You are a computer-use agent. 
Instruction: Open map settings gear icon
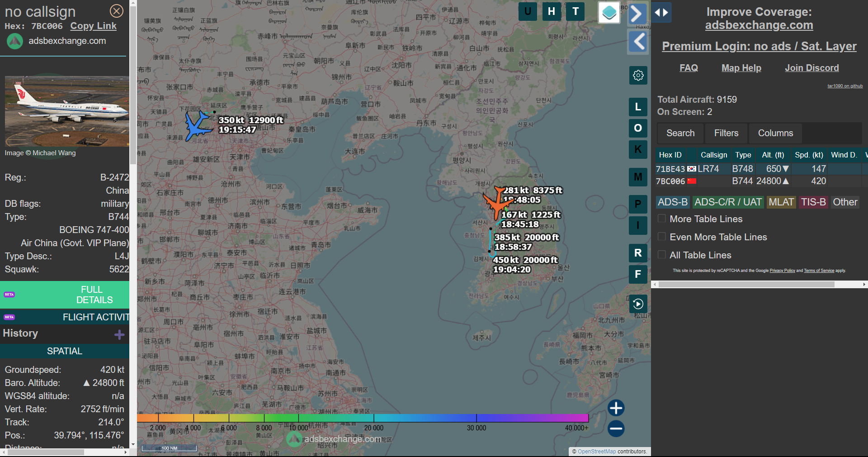[x=638, y=75]
